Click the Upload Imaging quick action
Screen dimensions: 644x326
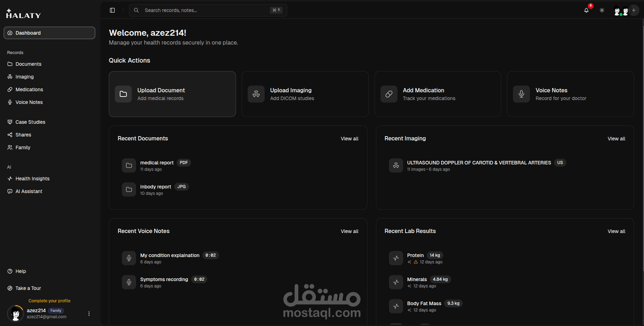tap(305, 94)
